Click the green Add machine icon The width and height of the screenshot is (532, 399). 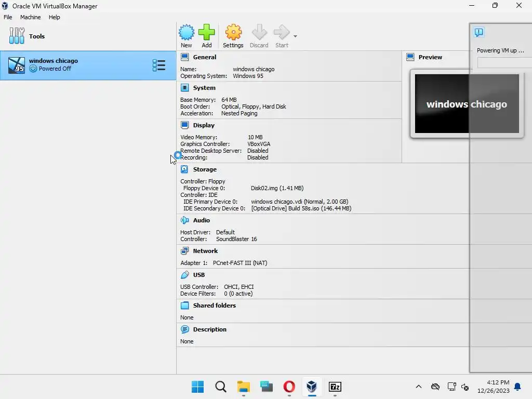(x=206, y=32)
